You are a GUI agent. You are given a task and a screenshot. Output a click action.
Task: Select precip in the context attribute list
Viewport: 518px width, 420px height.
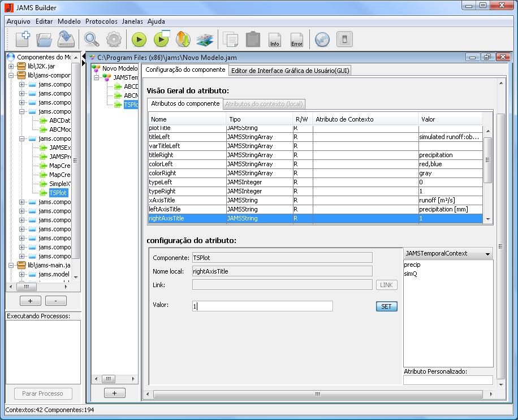tap(412, 265)
